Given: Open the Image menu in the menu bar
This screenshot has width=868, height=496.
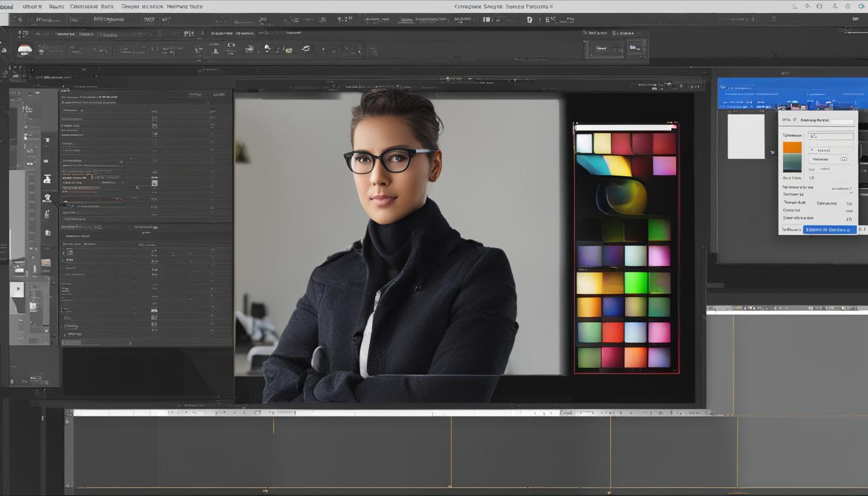Looking at the screenshot, I should [x=55, y=6].
